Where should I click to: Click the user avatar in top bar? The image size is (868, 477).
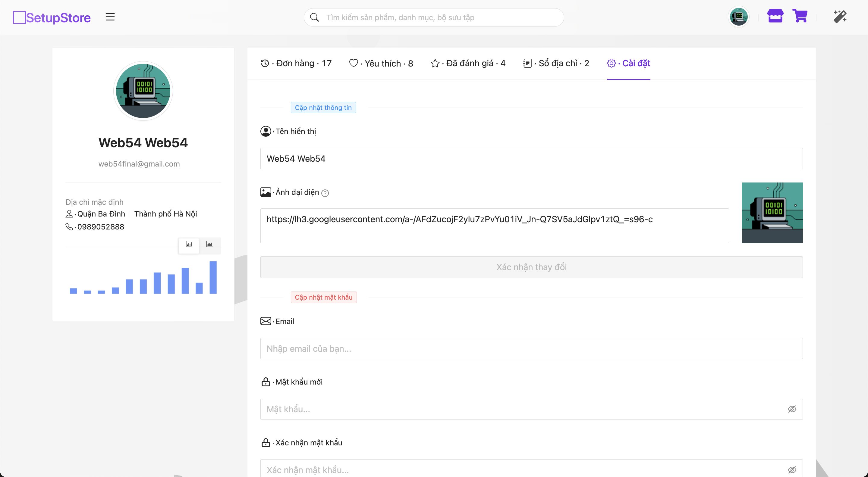[739, 17]
